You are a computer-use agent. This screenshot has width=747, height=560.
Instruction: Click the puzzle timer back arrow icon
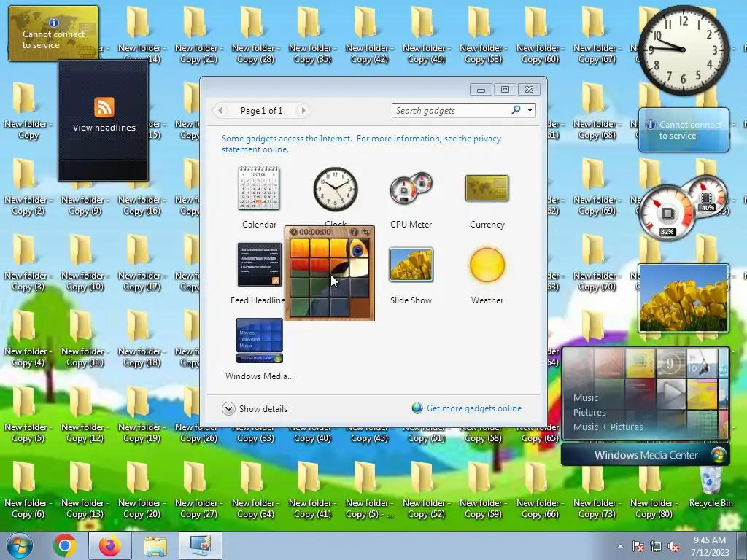[293, 232]
